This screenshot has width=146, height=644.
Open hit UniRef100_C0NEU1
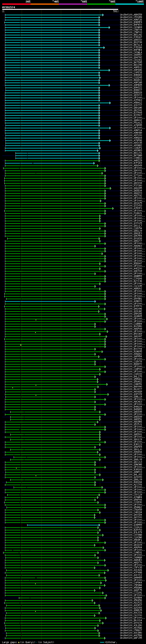(131, 552)
